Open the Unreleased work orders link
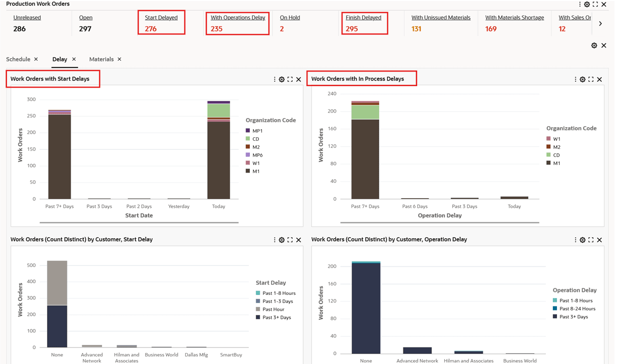Screen dimensions: 620x364 pos(27,18)
